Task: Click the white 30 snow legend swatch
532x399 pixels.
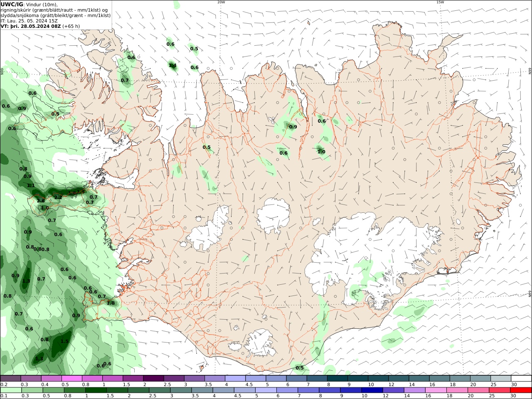Action: point(522,378)
